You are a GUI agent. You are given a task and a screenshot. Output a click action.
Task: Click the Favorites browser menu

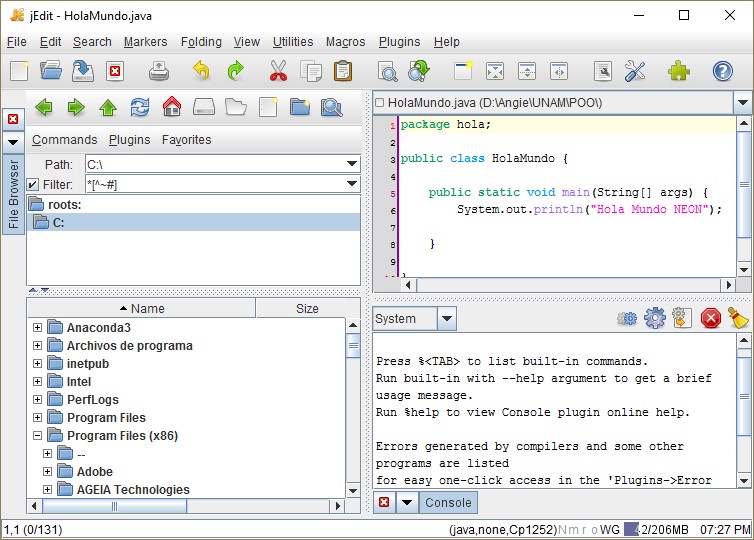coord(187,139)
